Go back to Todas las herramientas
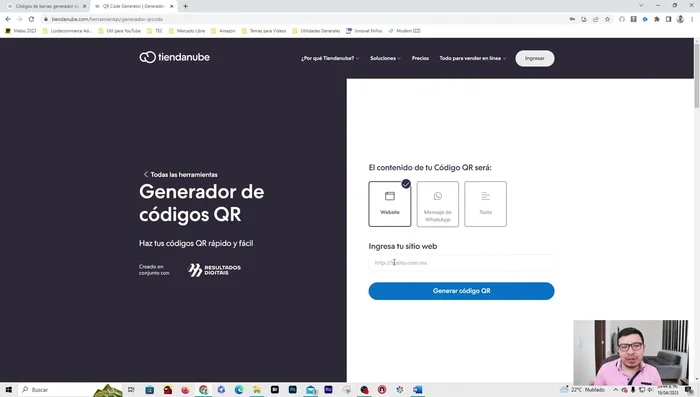 pyautogui.click(x=180, y=175)
